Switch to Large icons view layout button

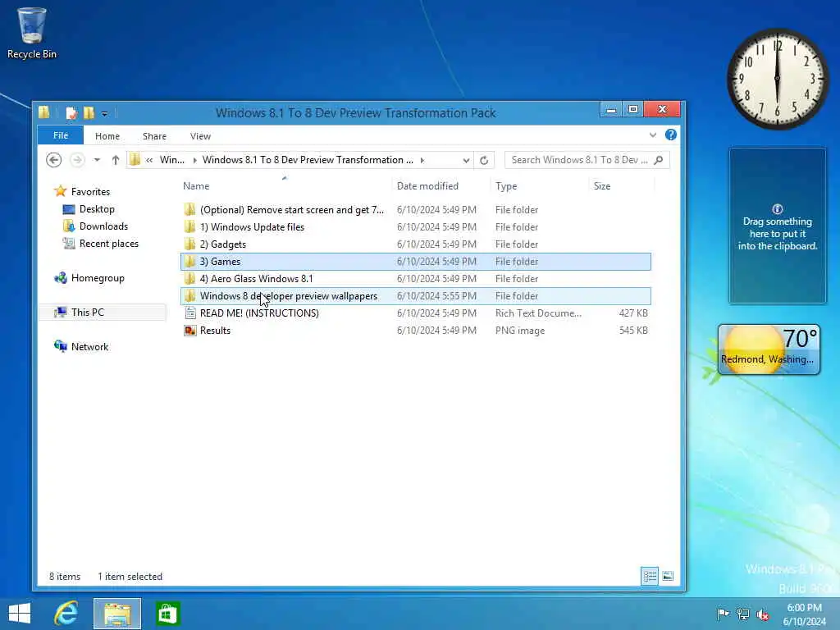pos(668,577)
